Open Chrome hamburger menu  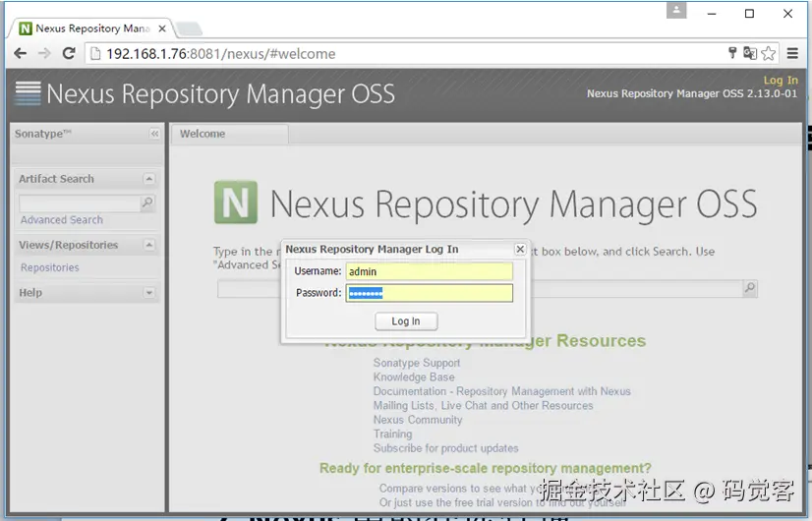(792, 53)
